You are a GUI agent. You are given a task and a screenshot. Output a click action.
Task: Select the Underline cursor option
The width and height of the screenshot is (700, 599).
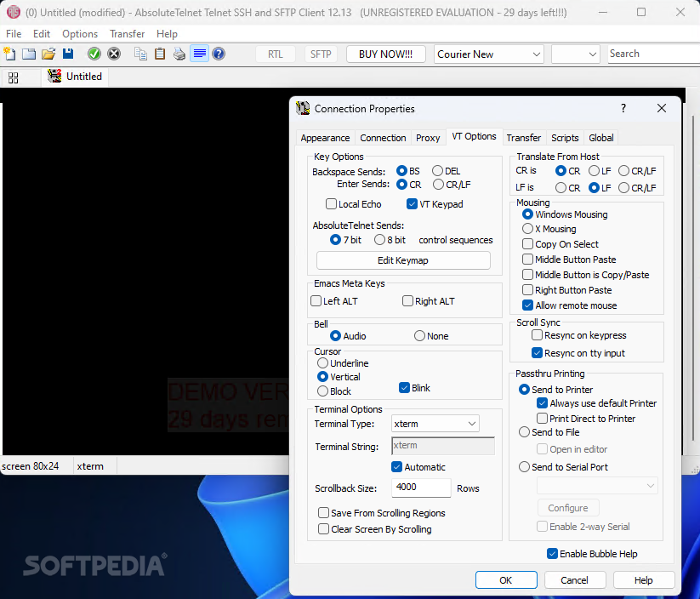coord(343,363)
